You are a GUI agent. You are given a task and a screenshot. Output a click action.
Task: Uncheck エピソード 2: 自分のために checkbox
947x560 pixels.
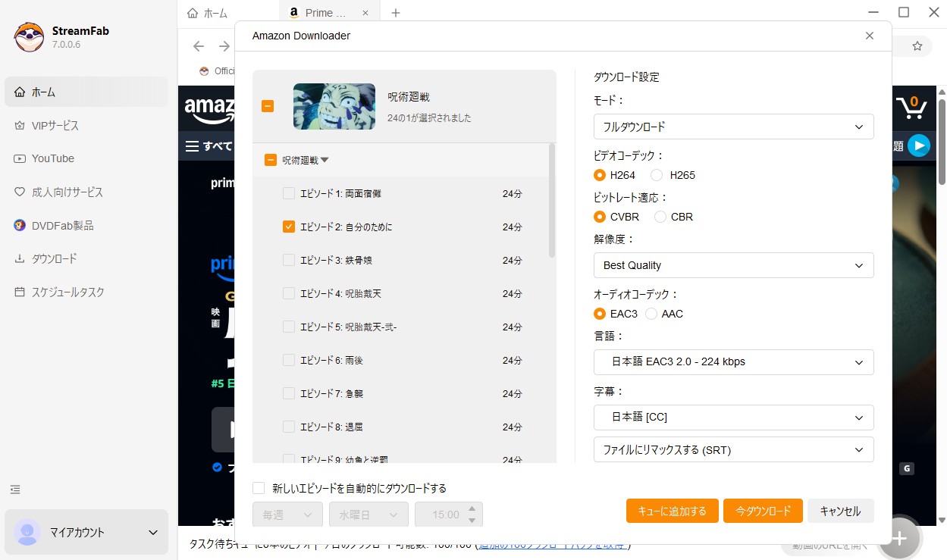pos(289,227)
